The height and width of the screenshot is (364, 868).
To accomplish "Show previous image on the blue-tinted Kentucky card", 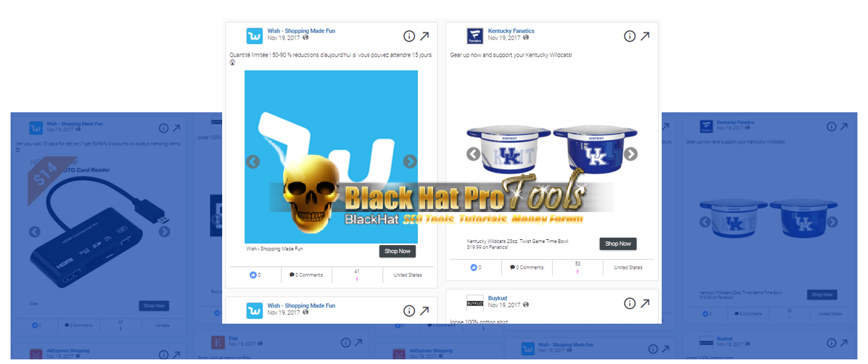I will 705,222.
